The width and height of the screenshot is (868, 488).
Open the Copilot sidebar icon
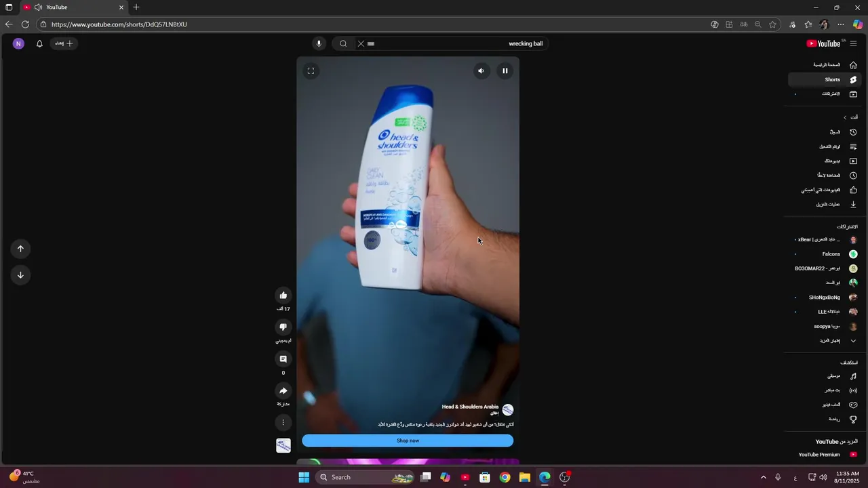coord(858,24)
